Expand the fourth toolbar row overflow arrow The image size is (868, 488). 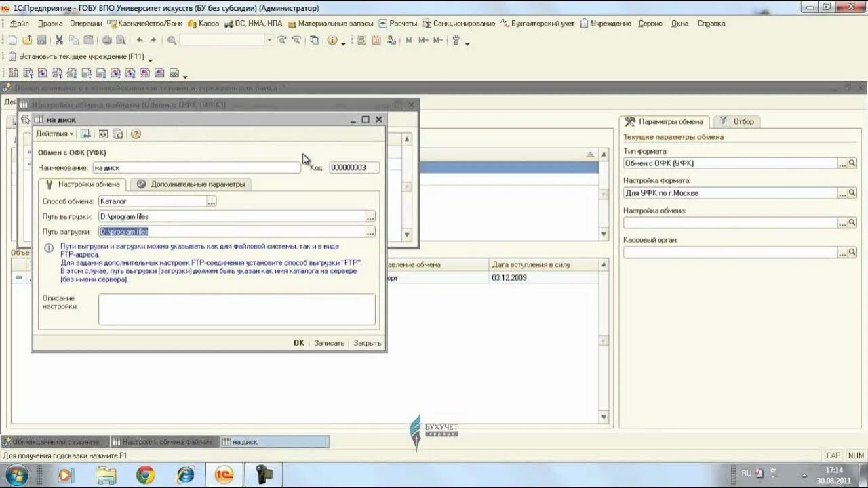pos(185,75)
